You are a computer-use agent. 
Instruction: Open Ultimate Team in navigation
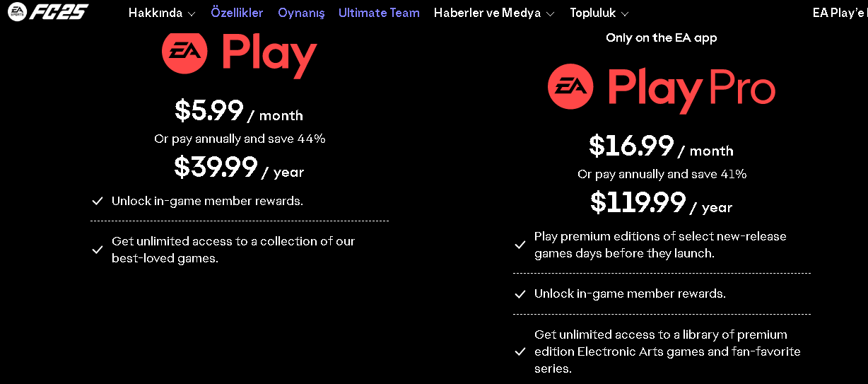379,13
